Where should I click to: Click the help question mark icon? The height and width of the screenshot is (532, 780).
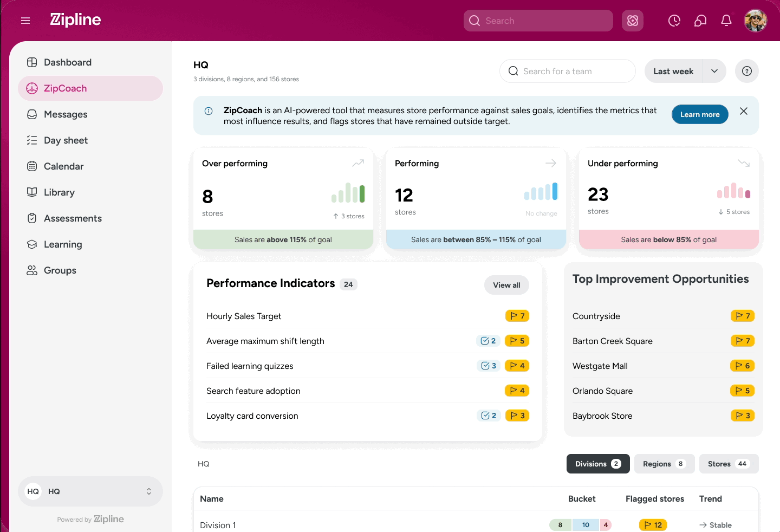coord(747,71)
